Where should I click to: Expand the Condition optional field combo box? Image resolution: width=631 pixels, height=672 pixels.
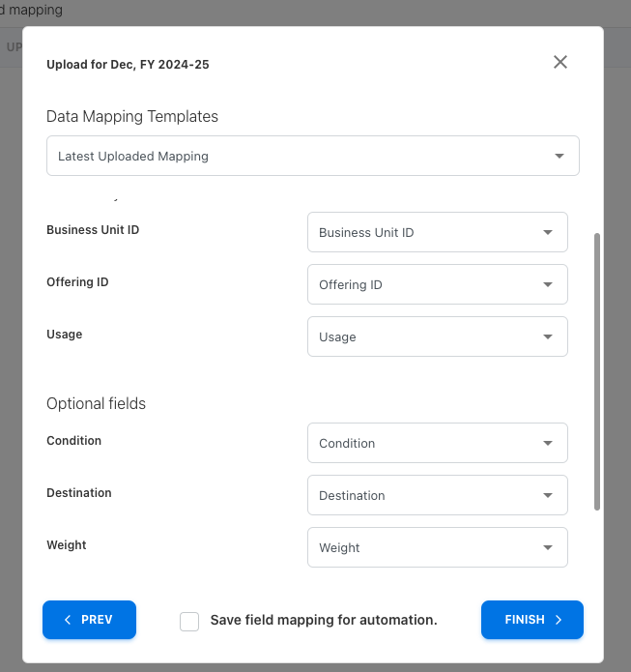(x=425, y=444)
